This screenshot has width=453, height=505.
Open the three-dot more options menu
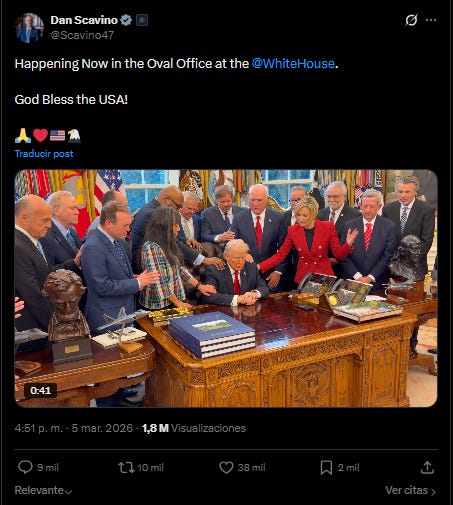pos(431,20)
